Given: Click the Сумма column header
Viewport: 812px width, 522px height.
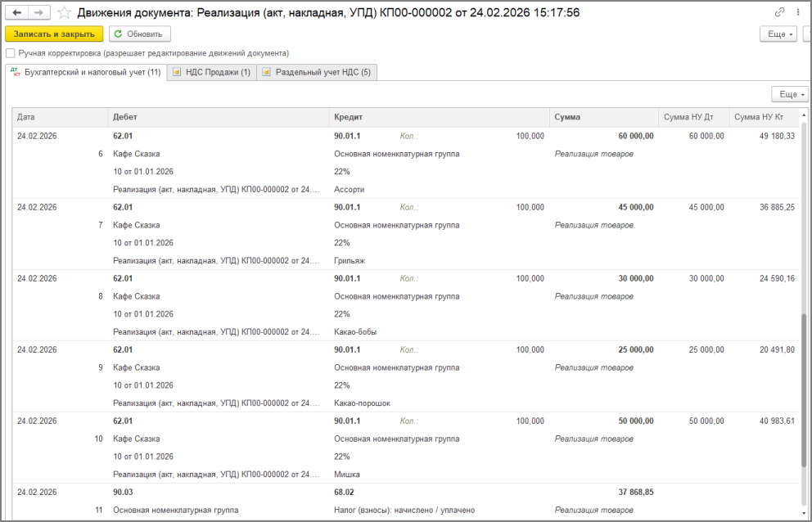Looking at the screenshot, I should pos(603,117).
